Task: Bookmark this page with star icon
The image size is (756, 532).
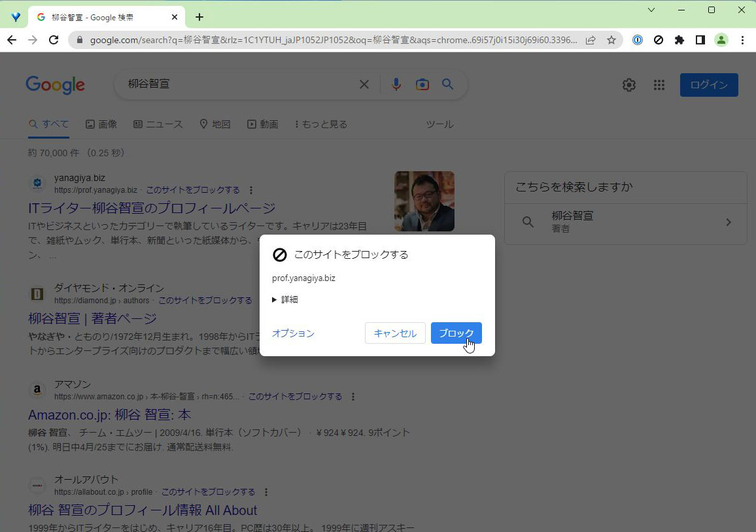Action: pyautogui.click(x=611, y=40)
